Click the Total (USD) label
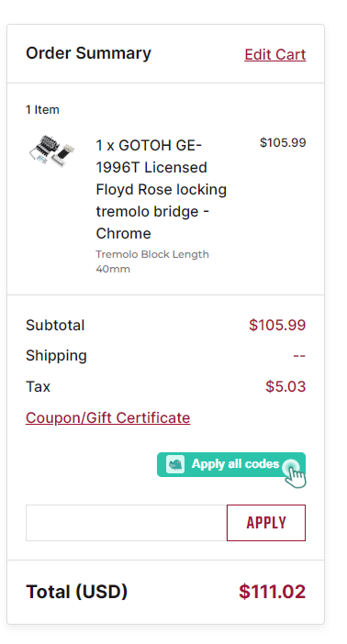Image resolution: width=347 pixels, height=644 pixels. [x=77, y=592]
